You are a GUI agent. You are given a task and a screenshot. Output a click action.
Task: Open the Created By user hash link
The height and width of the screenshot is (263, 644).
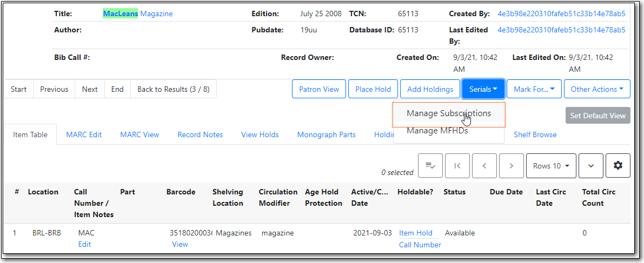[x=561, y=14]
